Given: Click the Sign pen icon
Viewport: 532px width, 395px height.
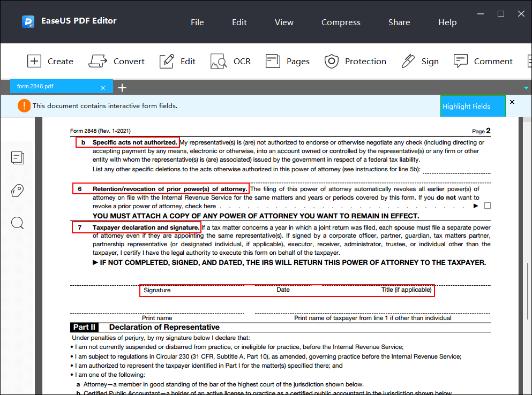Looking at the screenshot, I should [x=408, y=62].
